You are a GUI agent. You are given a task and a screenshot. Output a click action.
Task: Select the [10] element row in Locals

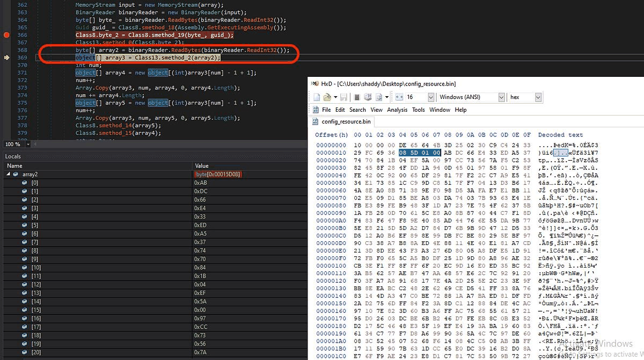[154, 268]
